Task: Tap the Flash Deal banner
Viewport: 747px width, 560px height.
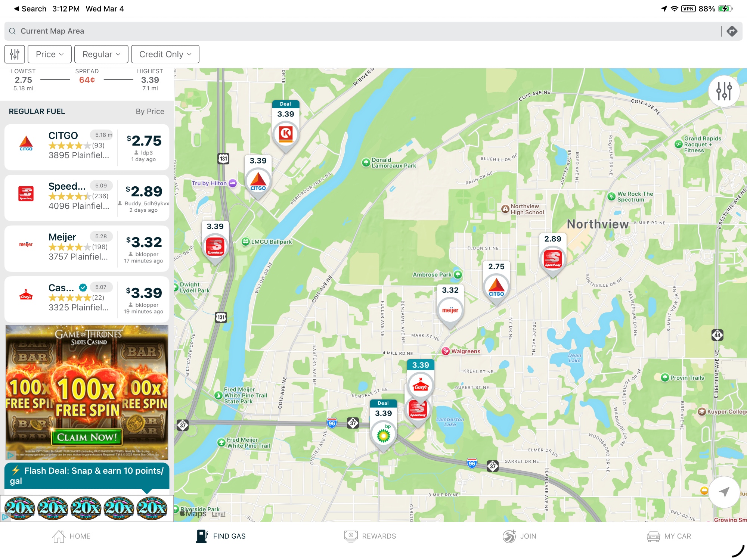Action: [87, 476]
